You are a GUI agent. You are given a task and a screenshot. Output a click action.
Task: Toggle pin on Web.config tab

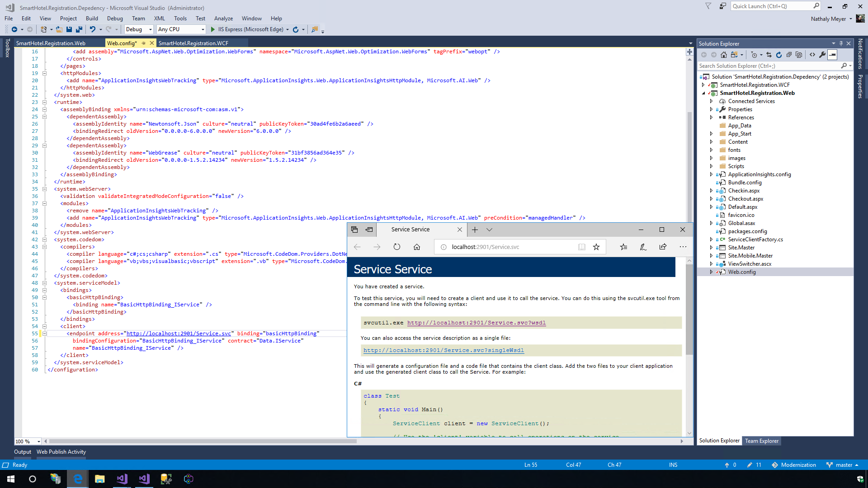[x=144, y=43]
